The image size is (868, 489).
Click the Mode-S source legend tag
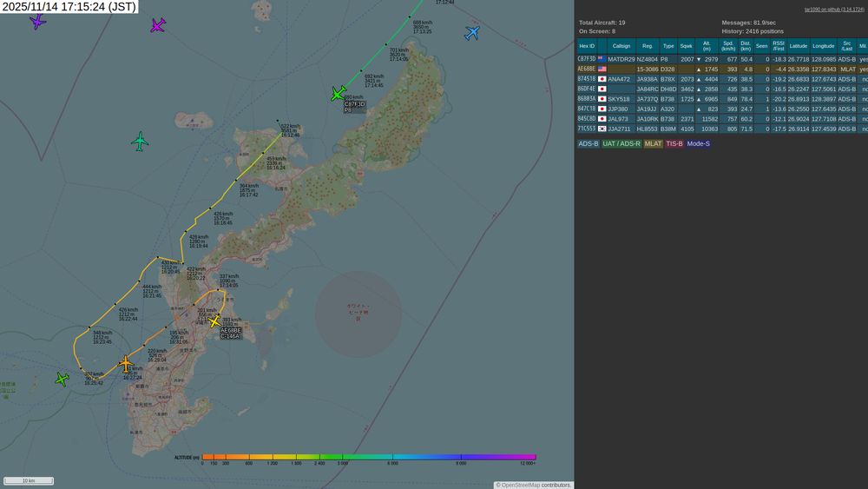[x=698, y=143]
